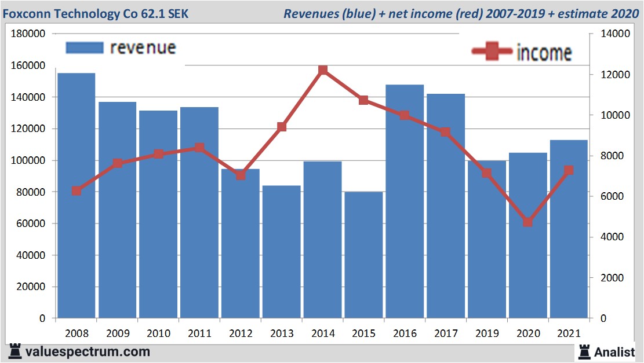
Task: Click the red income marker for 2020
Action: click(x=527, y=222)
